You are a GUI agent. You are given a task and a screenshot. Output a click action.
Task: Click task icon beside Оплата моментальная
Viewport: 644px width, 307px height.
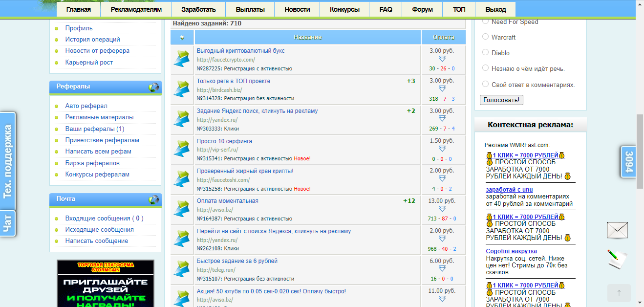[x=181, y=209]
